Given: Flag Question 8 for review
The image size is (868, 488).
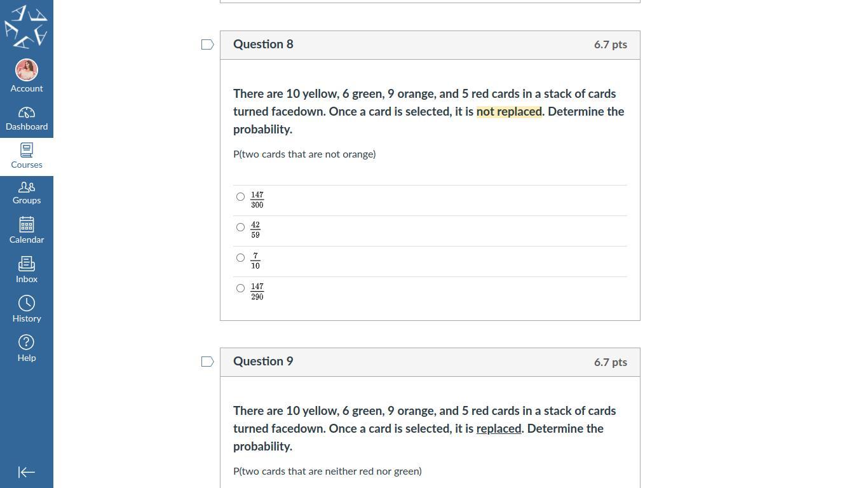Looking at the screenshot, I should coord(208,44).
